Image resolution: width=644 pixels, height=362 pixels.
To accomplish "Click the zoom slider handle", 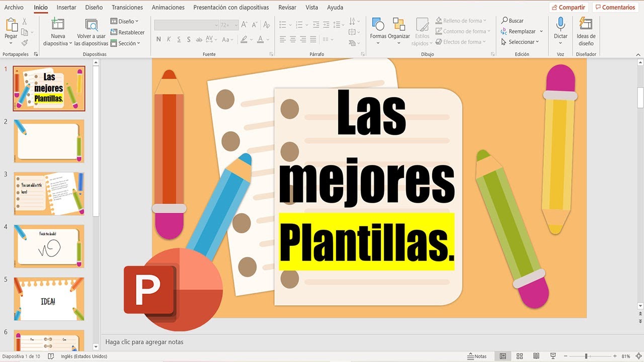I will click(586, 356).
